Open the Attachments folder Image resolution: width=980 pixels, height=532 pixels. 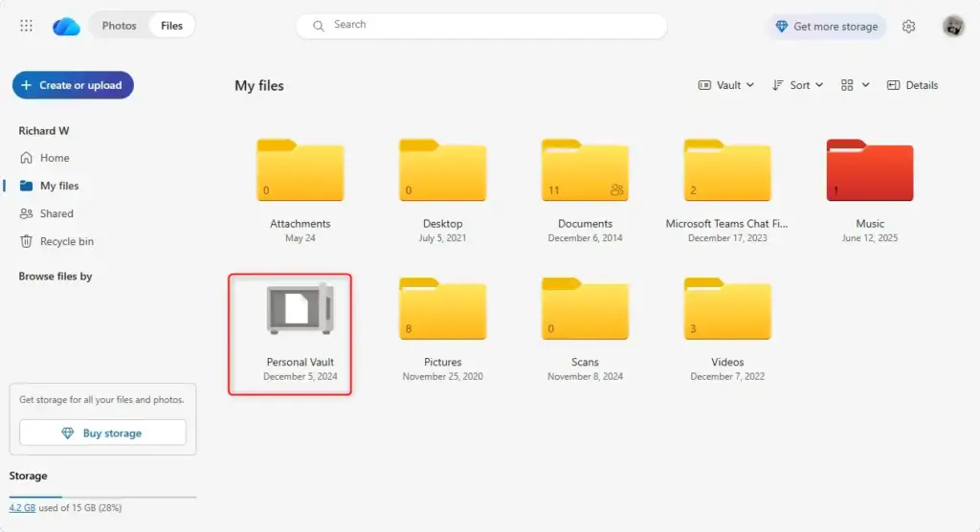pyautogui.click(x=300, y=170)
